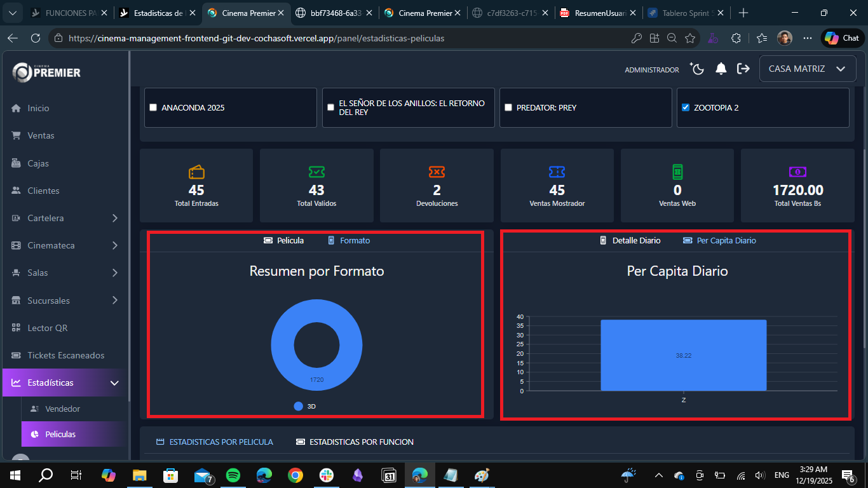
Task: Open Vendedor statistics submenu link
Action: click(62, 409)
